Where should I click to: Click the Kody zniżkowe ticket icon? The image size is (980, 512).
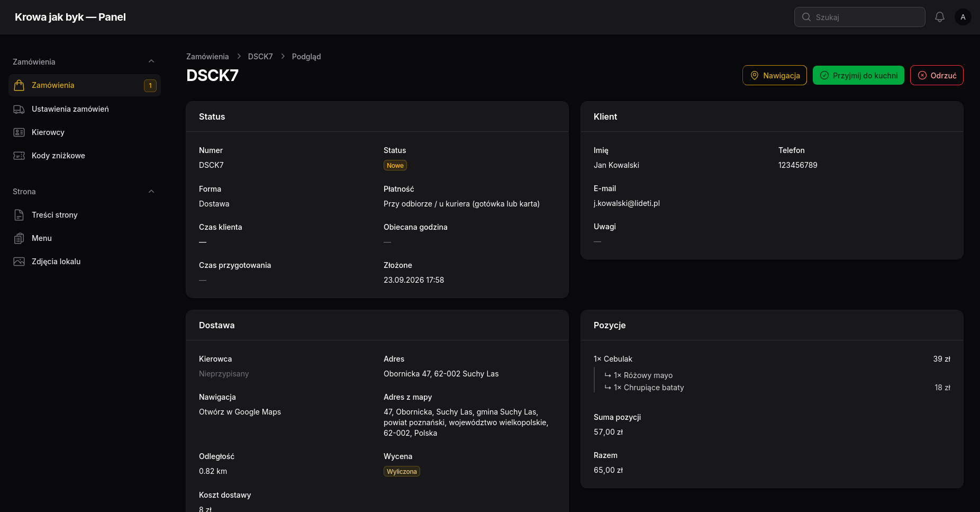pyautogui.click(x=19, y=156)
